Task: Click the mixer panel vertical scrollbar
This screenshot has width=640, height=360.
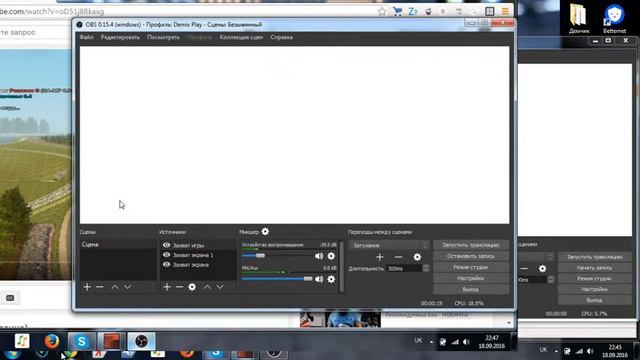Action: (x=342, y=267)
